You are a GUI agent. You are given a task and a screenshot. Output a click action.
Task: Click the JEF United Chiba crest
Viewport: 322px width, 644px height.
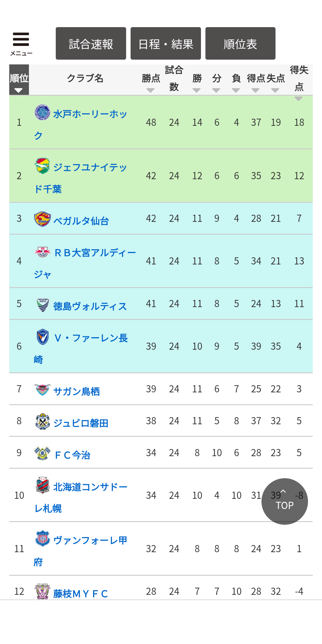[x=42, y=166]
